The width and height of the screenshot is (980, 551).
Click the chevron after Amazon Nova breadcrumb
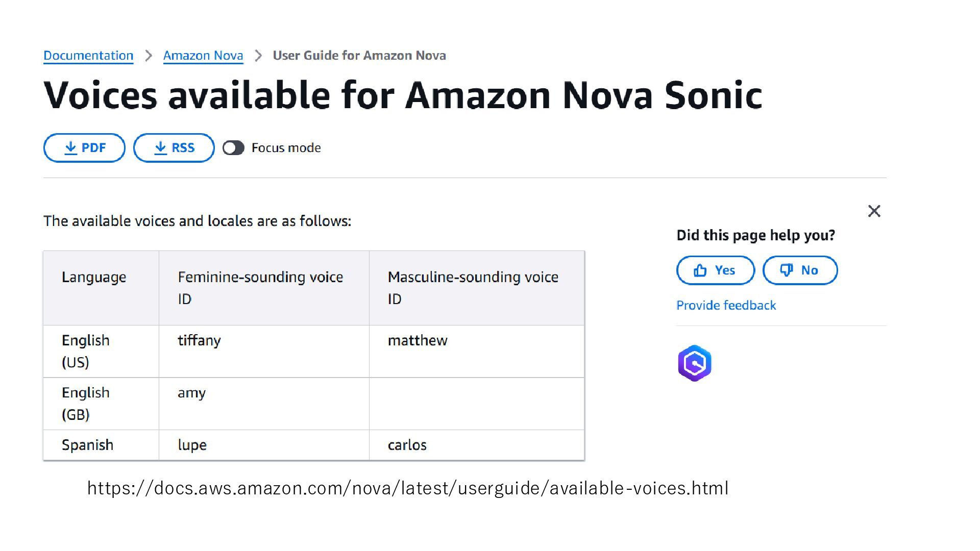pyautogui.click(x=258, y=56)
